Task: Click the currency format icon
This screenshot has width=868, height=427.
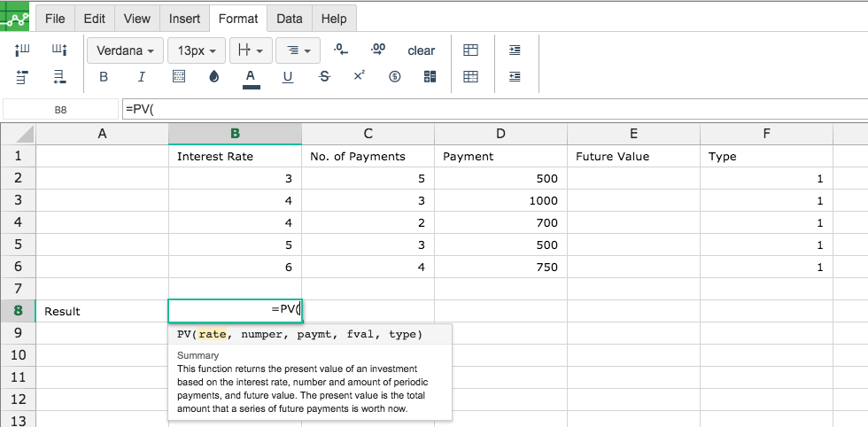Action: coord(395,77)
